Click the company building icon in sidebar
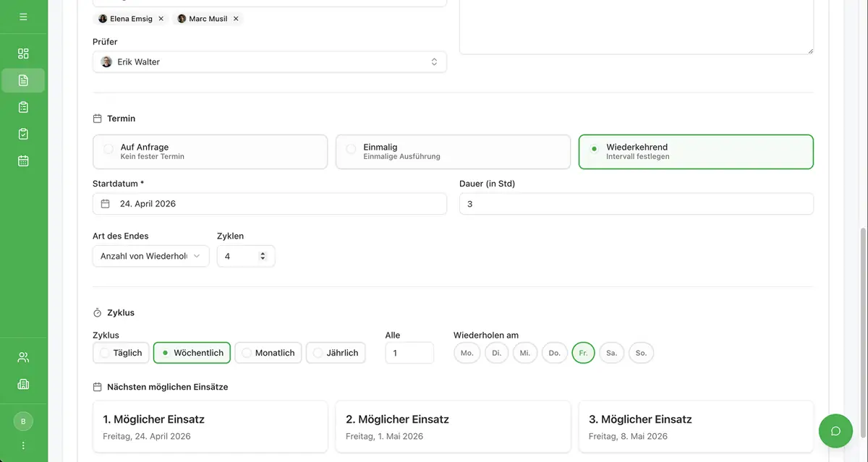 coord(22,383)
